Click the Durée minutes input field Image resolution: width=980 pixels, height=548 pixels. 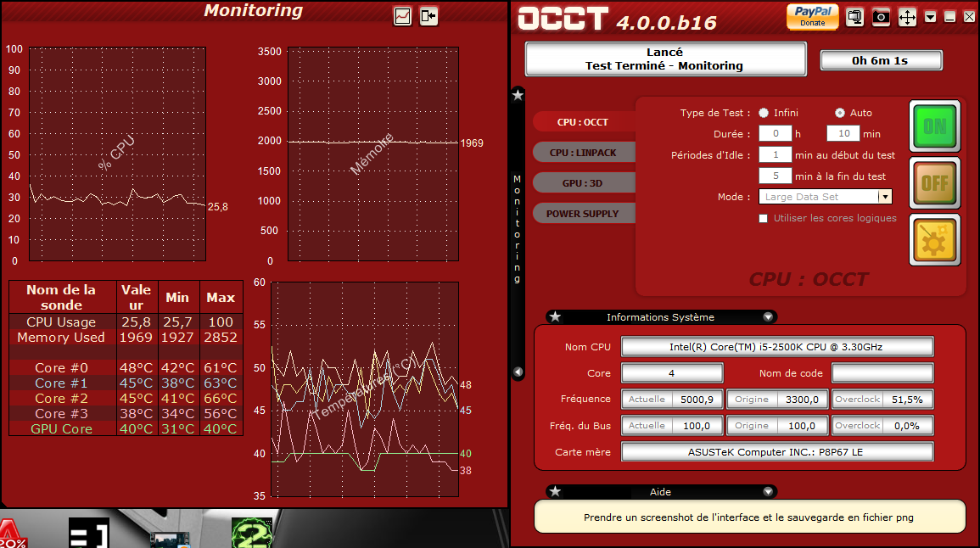[843, 134]
